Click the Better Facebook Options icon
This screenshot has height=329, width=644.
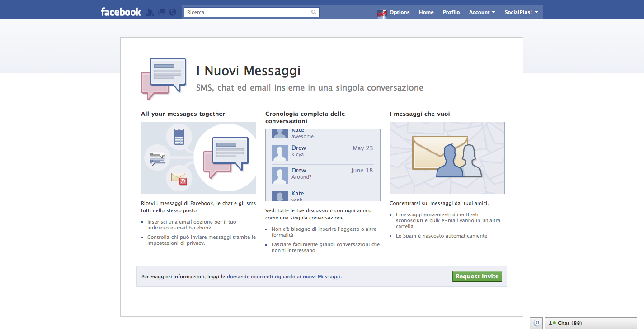click(382, 13)
